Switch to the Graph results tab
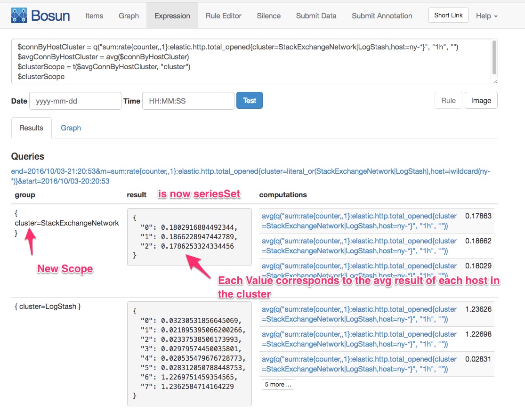 coord(71,128)
